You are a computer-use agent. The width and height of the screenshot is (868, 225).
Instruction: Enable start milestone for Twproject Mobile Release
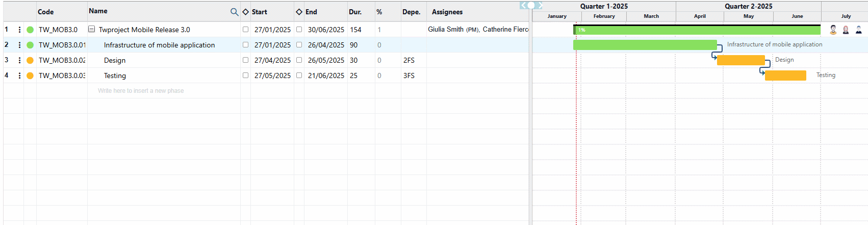point(245,30)
